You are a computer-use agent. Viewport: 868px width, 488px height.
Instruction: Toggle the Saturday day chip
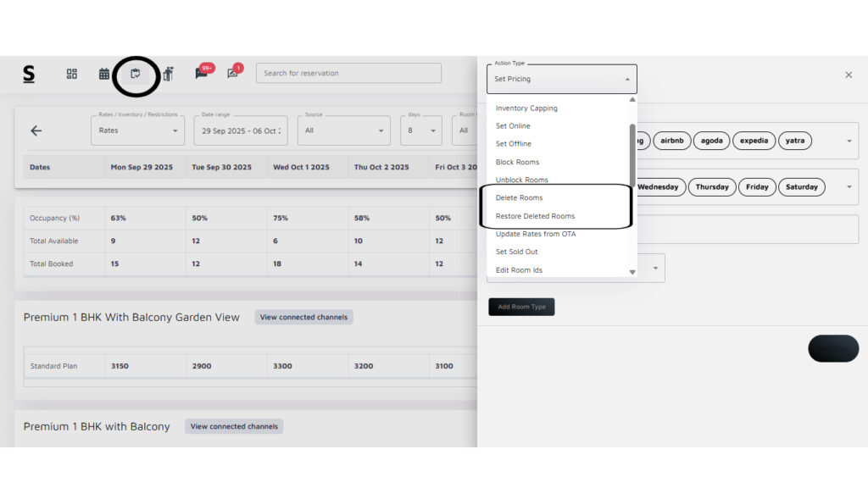point(802,186)
